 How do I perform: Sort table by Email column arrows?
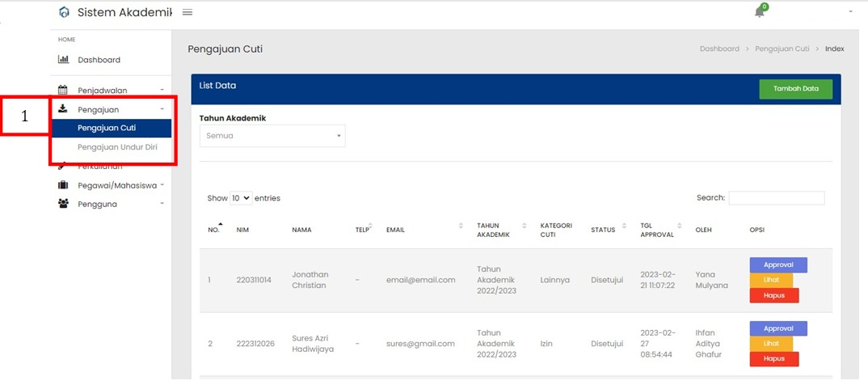[461, 226]
